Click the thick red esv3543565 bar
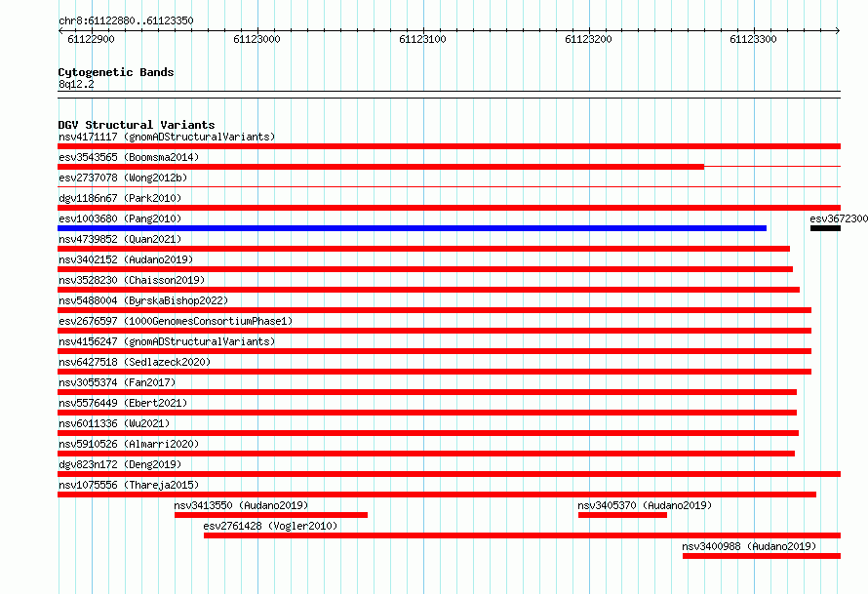The width and height of the screenshot is (868, 594). [381, 167]
